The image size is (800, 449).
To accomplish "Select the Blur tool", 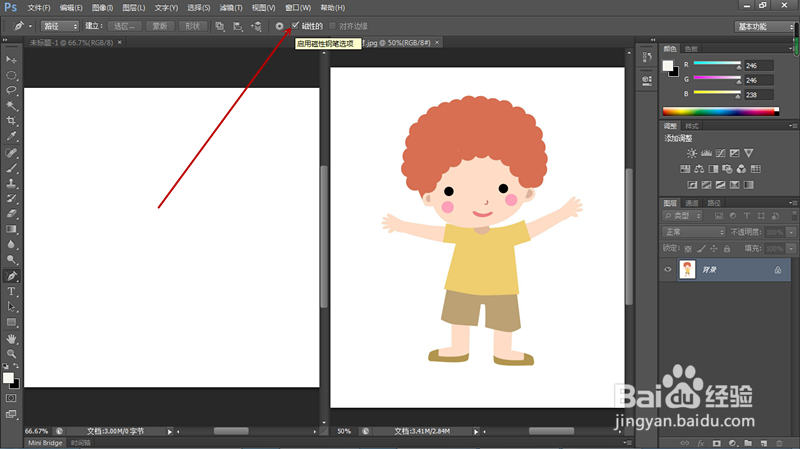I will (11, 244).
